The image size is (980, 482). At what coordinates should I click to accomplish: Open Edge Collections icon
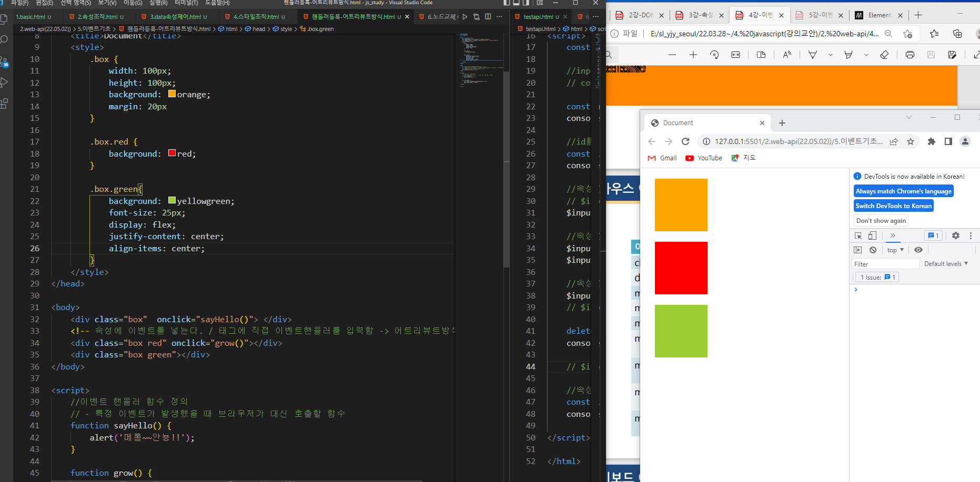(957, 34)
